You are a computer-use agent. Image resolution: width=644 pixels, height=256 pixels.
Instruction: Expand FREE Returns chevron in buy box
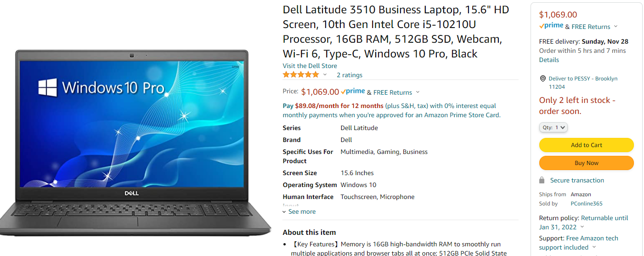tap(616, 27)
